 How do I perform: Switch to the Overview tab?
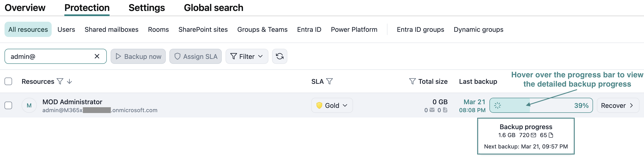click(25, 8)
